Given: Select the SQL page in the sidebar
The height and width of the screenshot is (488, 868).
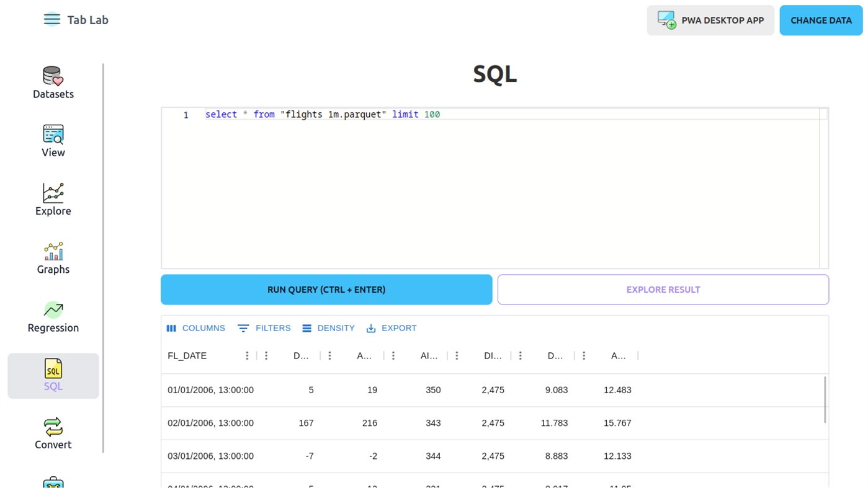Looking at the screenshot, I should 53,376.
